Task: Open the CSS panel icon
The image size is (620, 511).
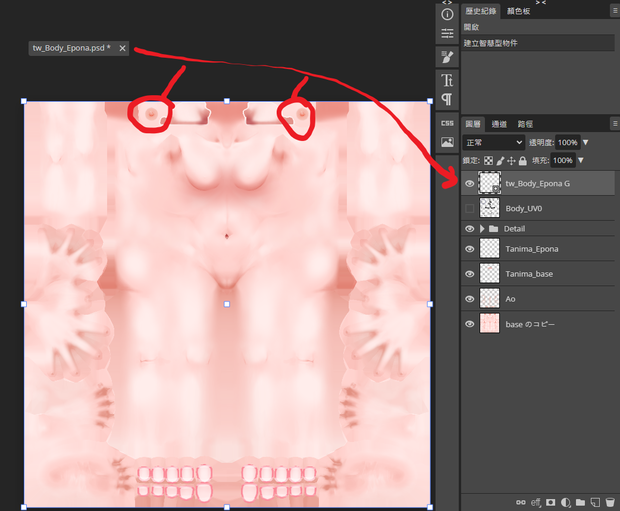Action: coord(447,123)
